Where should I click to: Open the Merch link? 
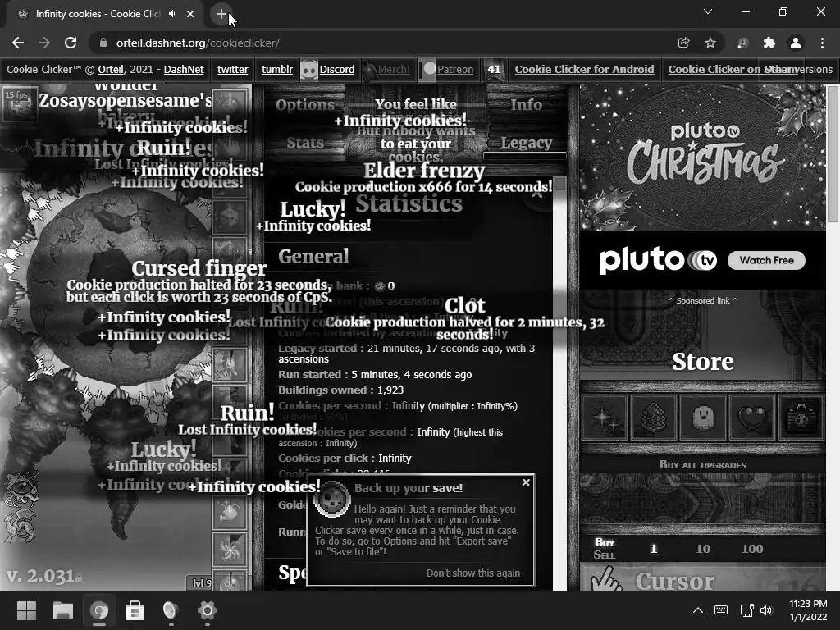394,69
